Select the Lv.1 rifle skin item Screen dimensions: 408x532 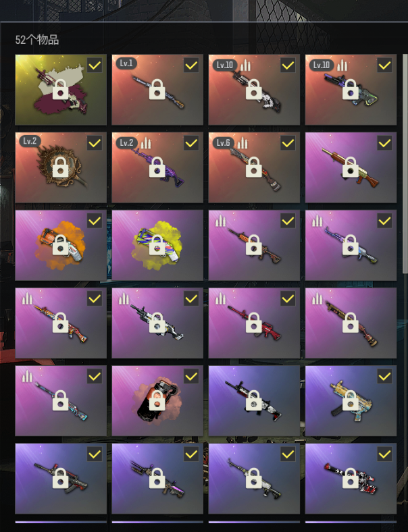pos(157,90)
